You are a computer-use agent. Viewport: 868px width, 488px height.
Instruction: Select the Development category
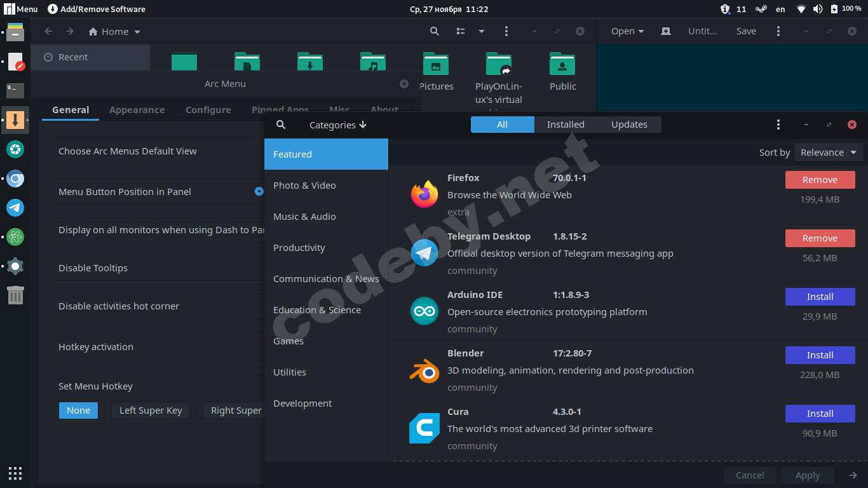click(326, 403)
